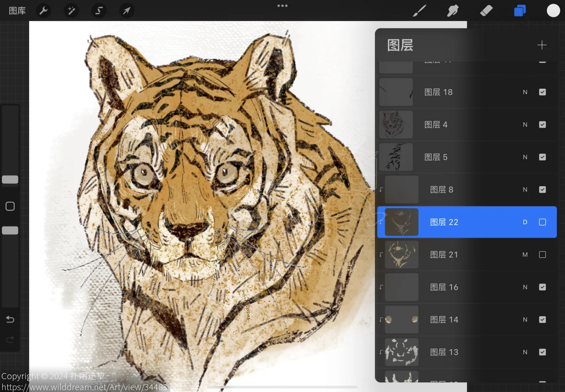The height and width of the screenshot is (392, 565).
Task: Select the layer named 图层 16
Action: [444, 287]
